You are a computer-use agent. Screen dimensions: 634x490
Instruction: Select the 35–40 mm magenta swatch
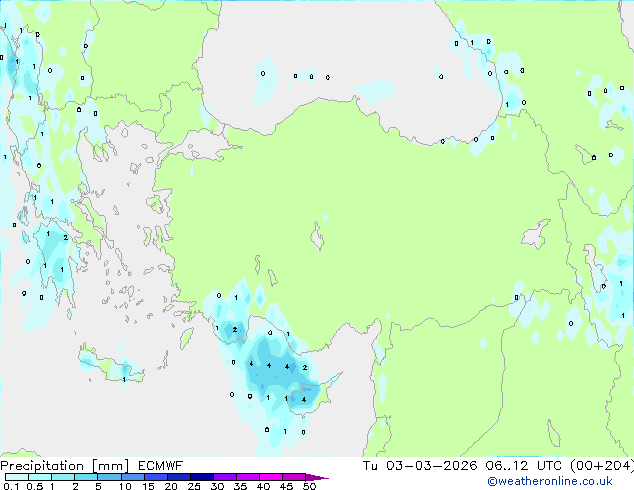(247, 477)
